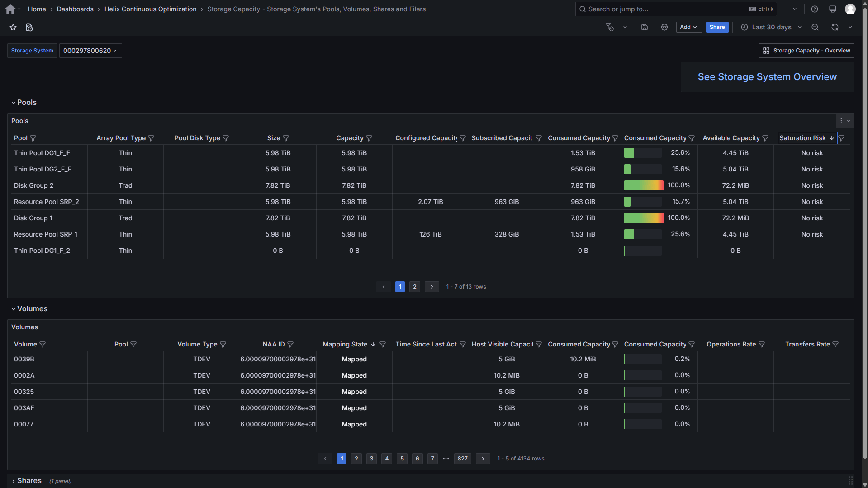
Task: Open the Pools panel three-dot menu
Action: [841, 121]
